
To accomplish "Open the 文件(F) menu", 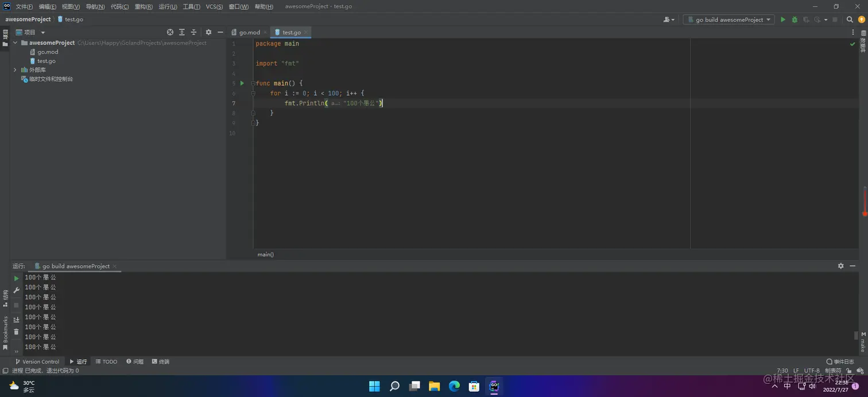I will (24, 6).
